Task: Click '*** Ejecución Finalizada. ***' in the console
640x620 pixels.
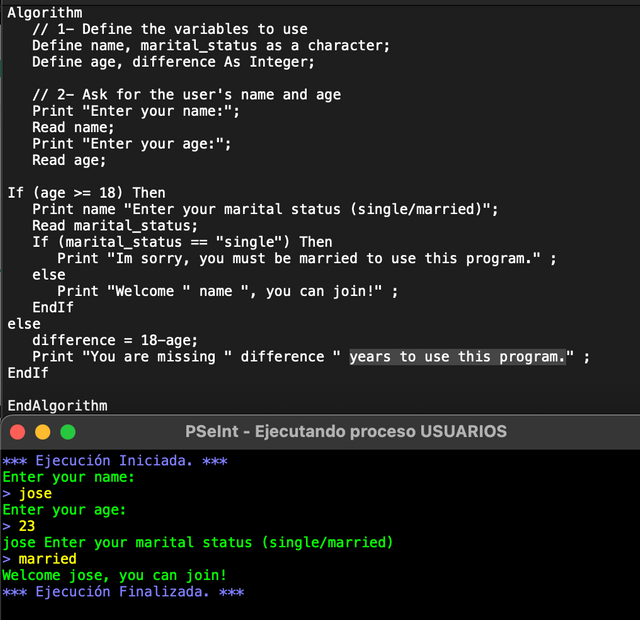Action: click(x=123, y=592)
